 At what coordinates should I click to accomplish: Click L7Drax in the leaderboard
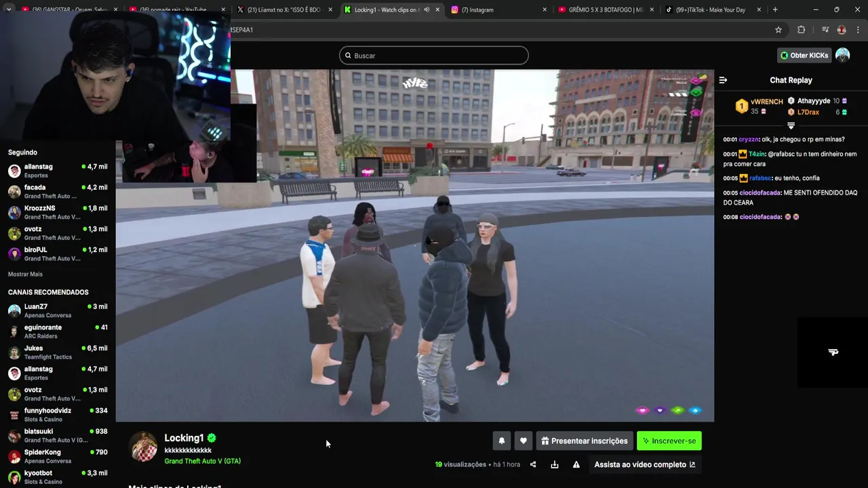[x=808, y=112]
